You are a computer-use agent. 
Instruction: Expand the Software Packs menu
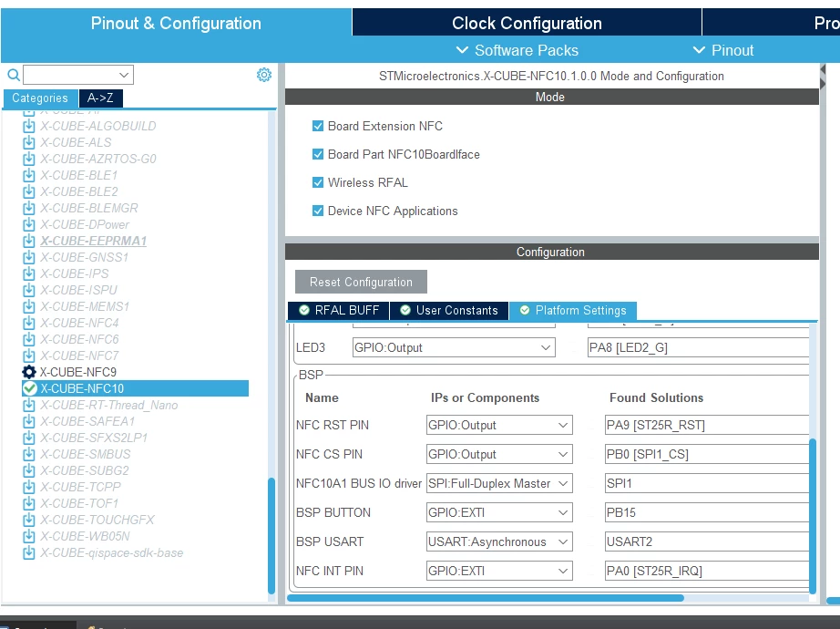coord(517,50)
